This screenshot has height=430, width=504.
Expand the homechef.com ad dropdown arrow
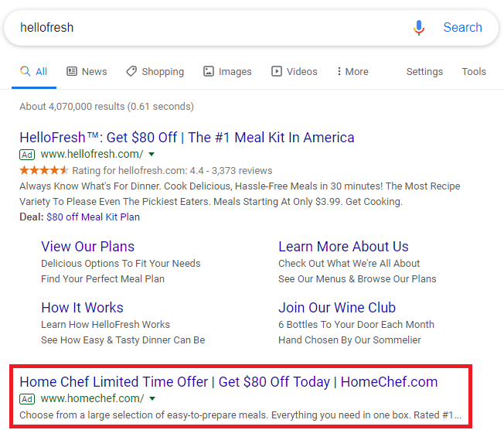click(152, 398)
